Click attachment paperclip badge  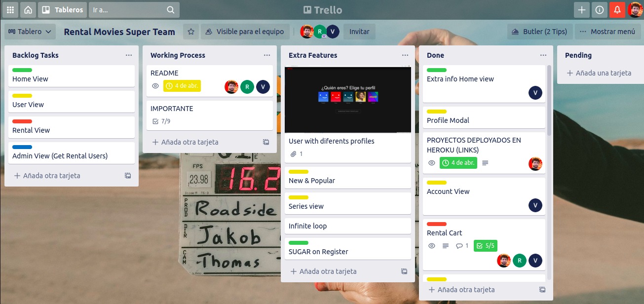point(296,154)
